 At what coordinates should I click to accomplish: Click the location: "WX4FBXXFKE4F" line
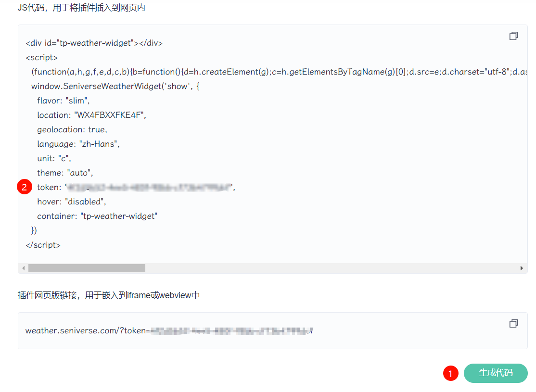pyautogui.click(x=91, y=115)
